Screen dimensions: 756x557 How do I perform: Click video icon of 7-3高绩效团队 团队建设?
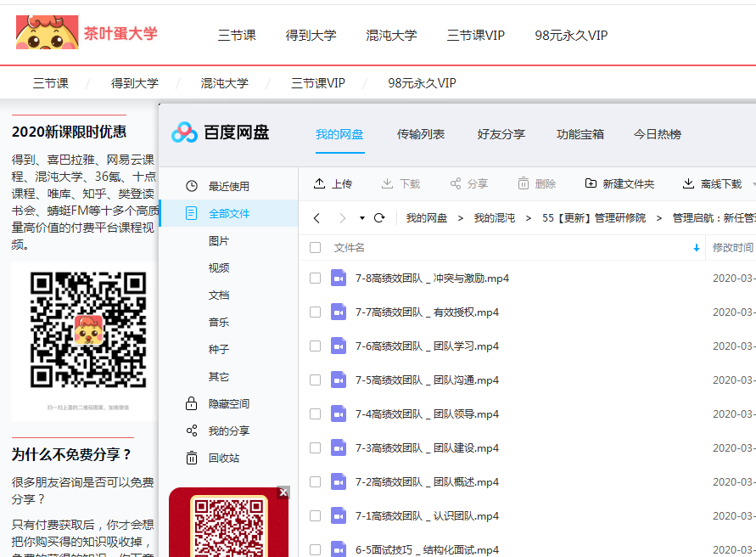[x=339, y=448]
